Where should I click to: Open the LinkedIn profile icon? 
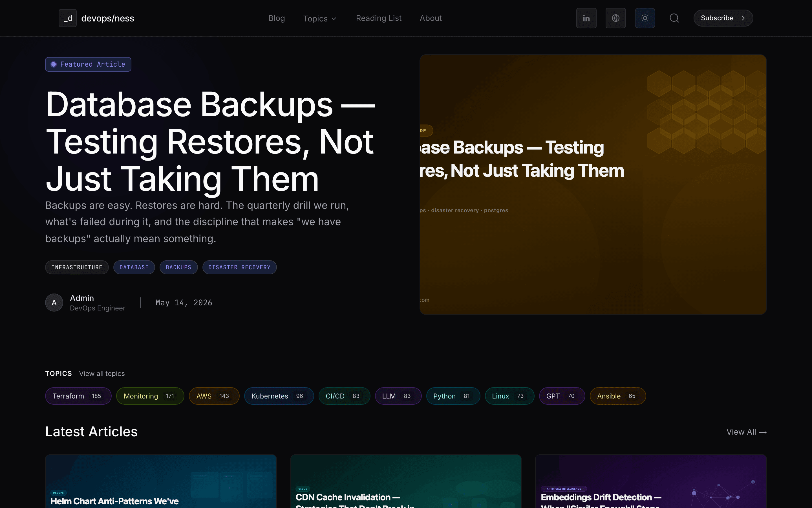pyautogui.click(x=586, y=18)
